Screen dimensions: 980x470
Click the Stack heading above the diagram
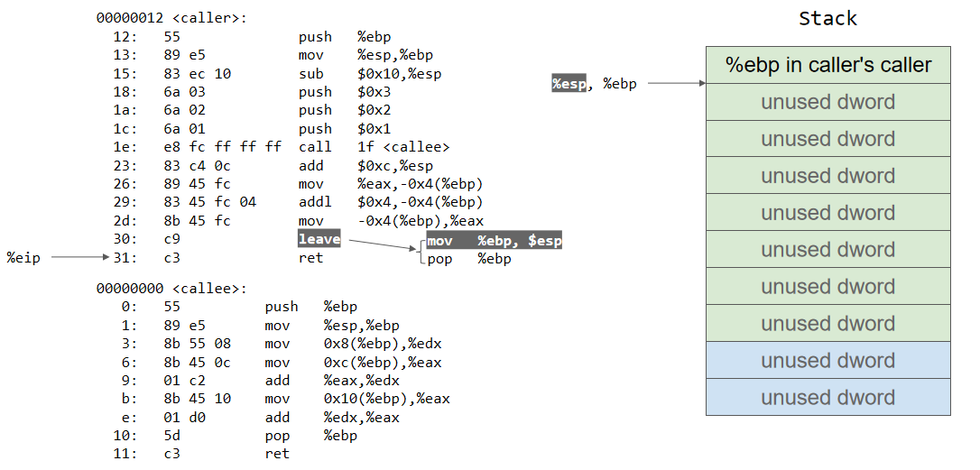click(x=827, y=19)
